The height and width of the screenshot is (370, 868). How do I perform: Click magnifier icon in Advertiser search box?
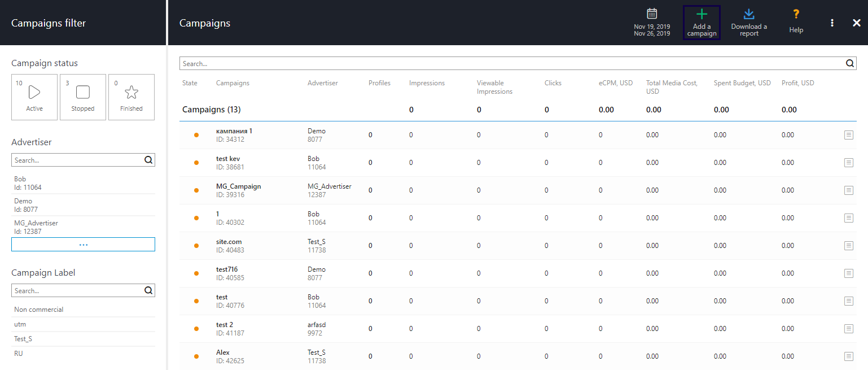(x=148, y=160)
